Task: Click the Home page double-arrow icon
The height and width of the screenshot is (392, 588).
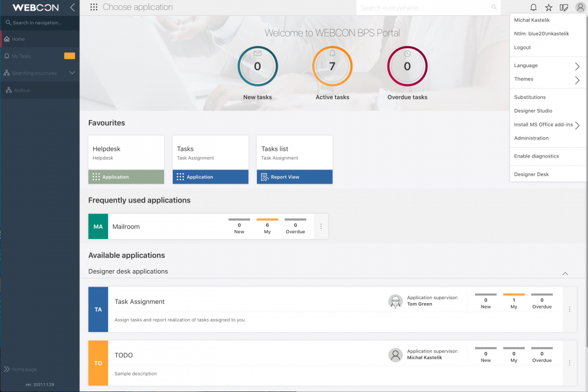Action: coord(6,369)
